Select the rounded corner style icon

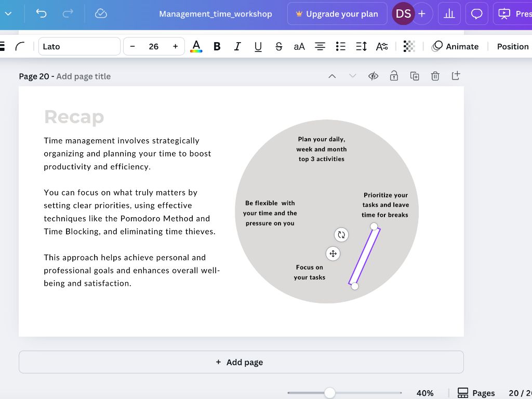coord(20,46)
